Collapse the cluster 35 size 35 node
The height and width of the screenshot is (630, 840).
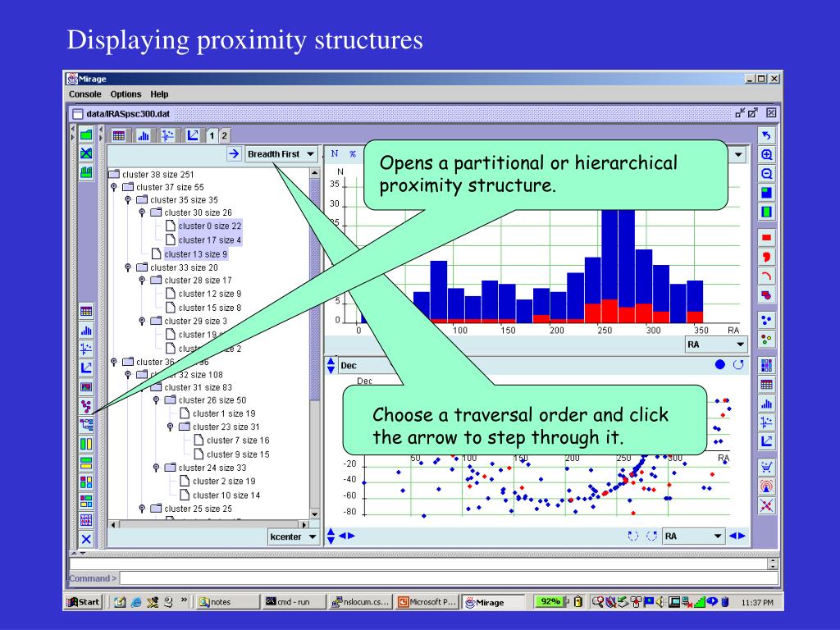click(x=127, y=200)
